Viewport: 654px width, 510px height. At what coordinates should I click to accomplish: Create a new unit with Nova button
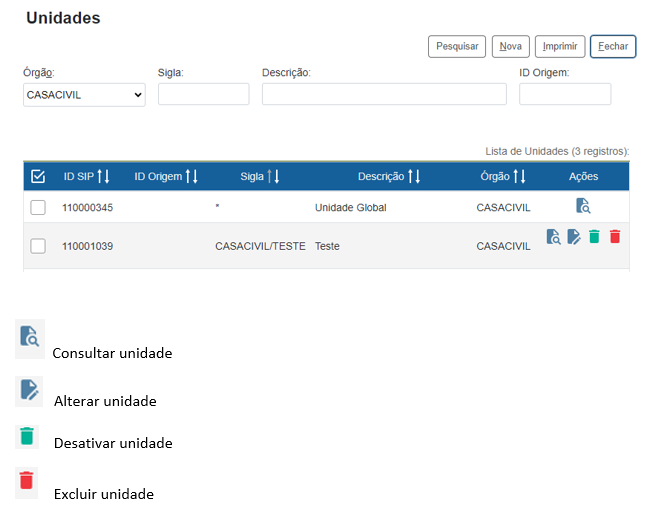click(x=510, y=47)
